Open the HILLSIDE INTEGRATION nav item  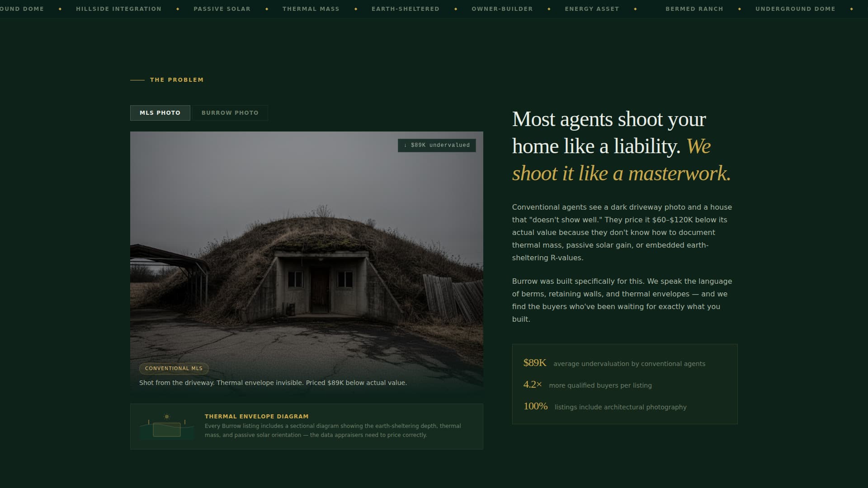[x=118, y=9]
